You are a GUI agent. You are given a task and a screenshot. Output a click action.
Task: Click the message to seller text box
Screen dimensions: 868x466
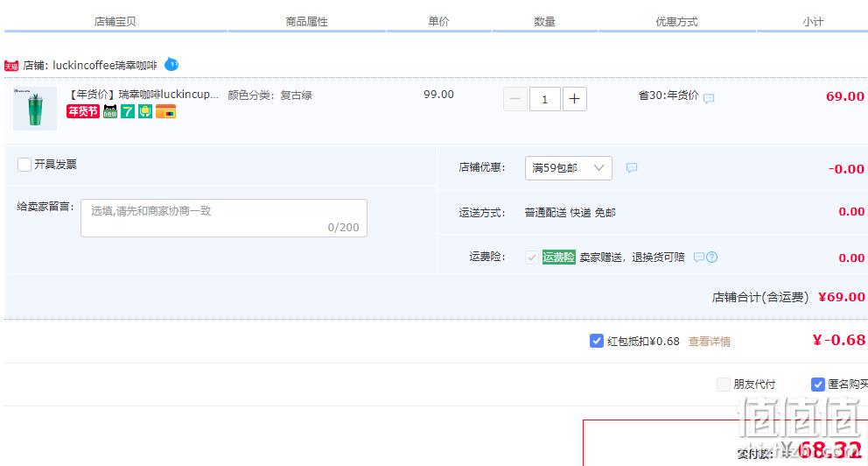click(x=224, y=218)
